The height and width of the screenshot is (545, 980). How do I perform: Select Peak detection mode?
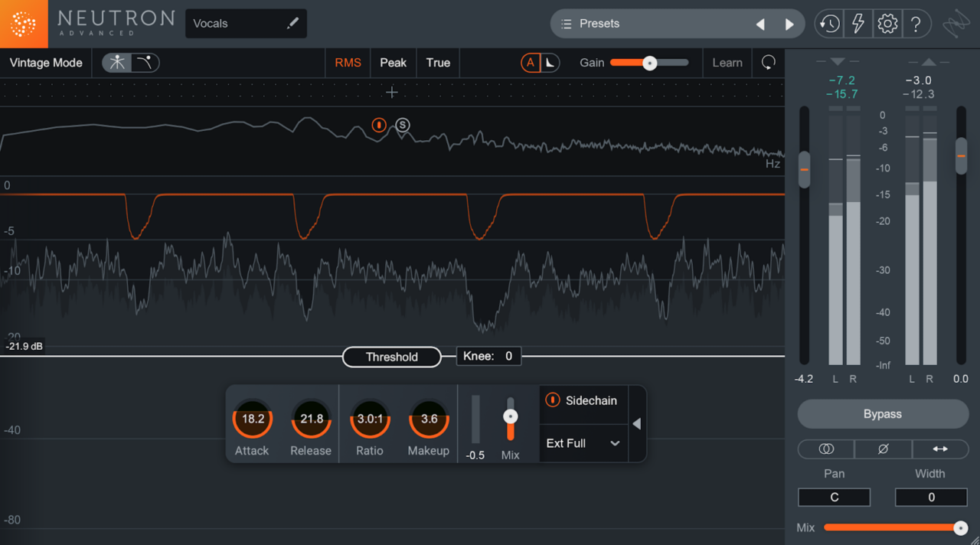pyautogui.click(x=393, y=63)
